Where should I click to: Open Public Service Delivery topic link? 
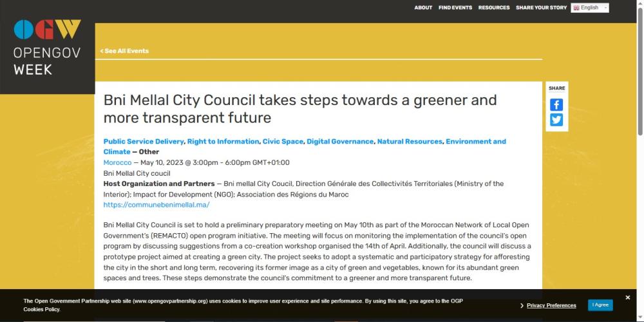click(x=144, y=141)
